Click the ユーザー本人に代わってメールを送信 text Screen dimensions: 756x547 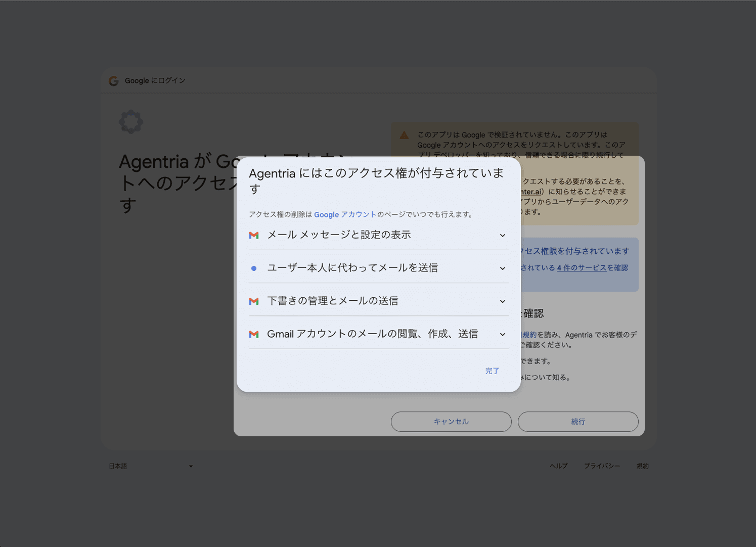click(352, 267)
